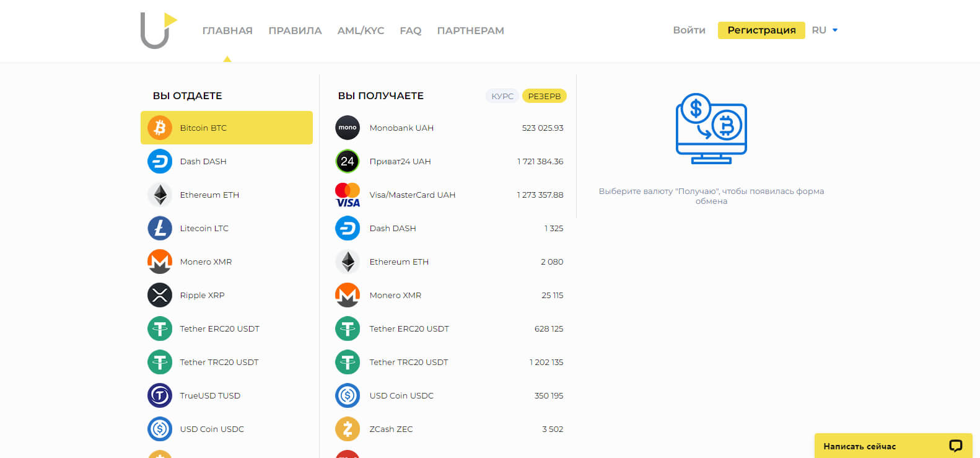Select the Monero icon in ВЫ ПОЛУЧАЕТЕ list

click(x=348, y=295)
